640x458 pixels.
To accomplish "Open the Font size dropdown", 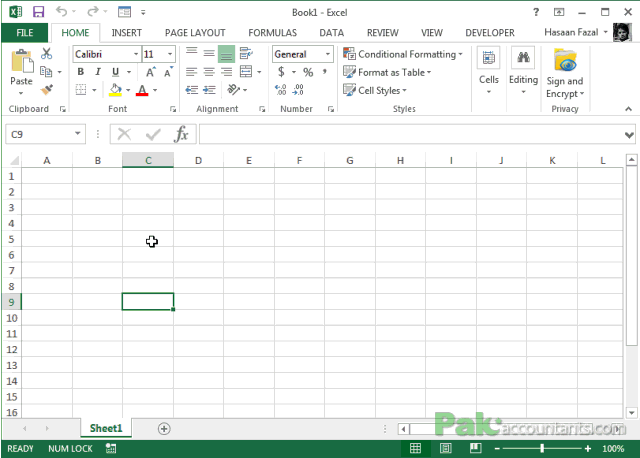I will click(x=170, y=54).
